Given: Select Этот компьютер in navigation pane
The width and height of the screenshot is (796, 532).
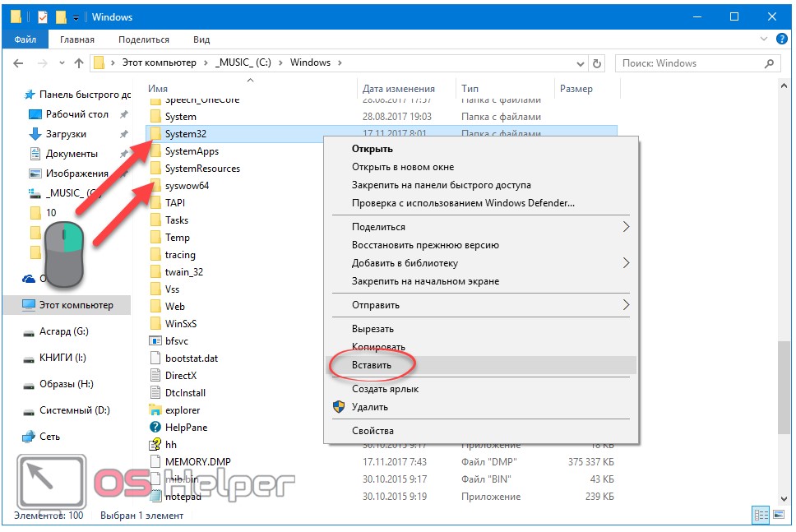Looking at the screenshot, I should tap(76, 305).
